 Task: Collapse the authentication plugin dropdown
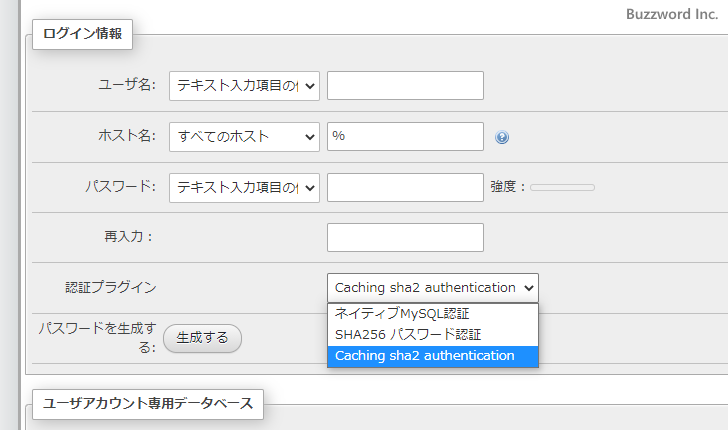tap(433, 288)
